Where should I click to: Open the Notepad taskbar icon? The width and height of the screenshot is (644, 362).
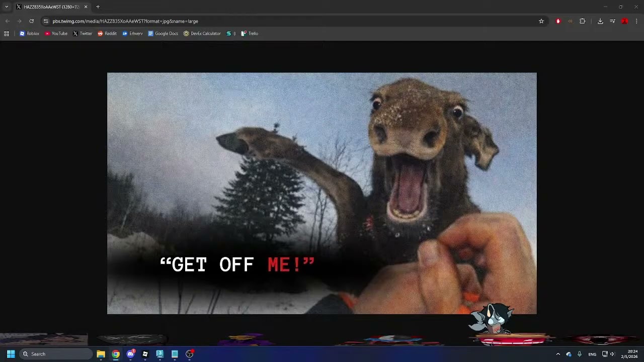[x=175, y=354]
